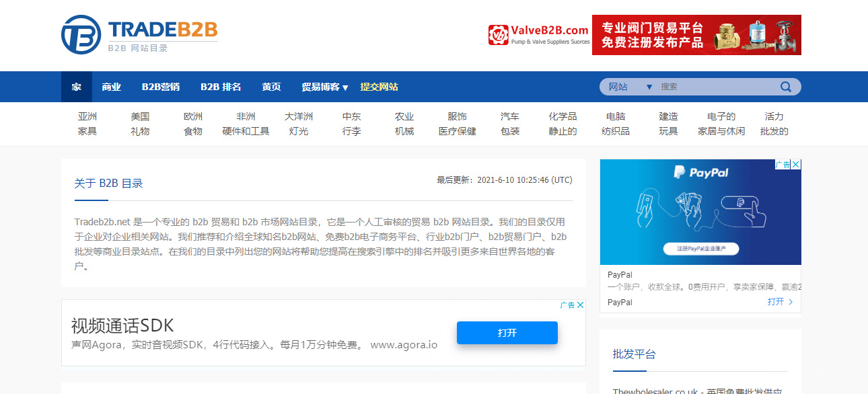Open the 活力 category link
Viewport: 868px width, 394px height.
tap(774, 116)
